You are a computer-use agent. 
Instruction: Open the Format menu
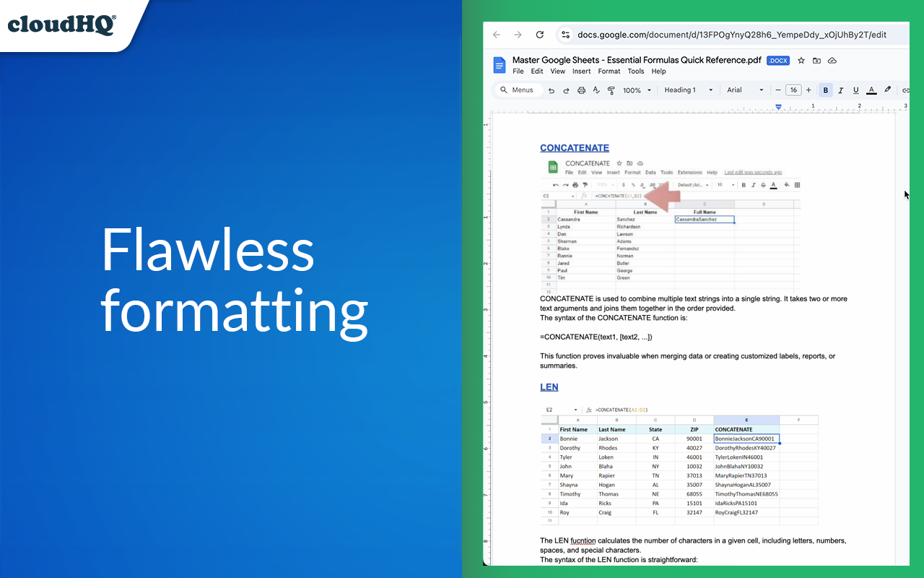click(609, 72)
